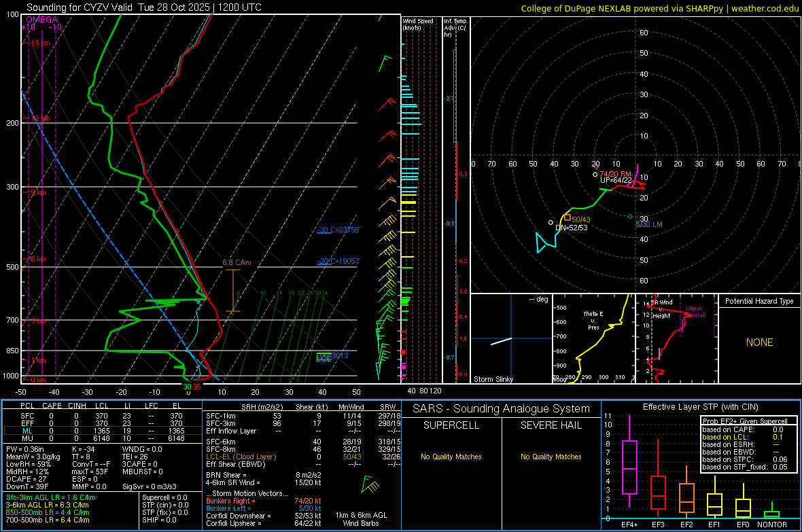Click the orange square mean wind marker
Viewport: 802px width, 532px height.
(568, 217)
